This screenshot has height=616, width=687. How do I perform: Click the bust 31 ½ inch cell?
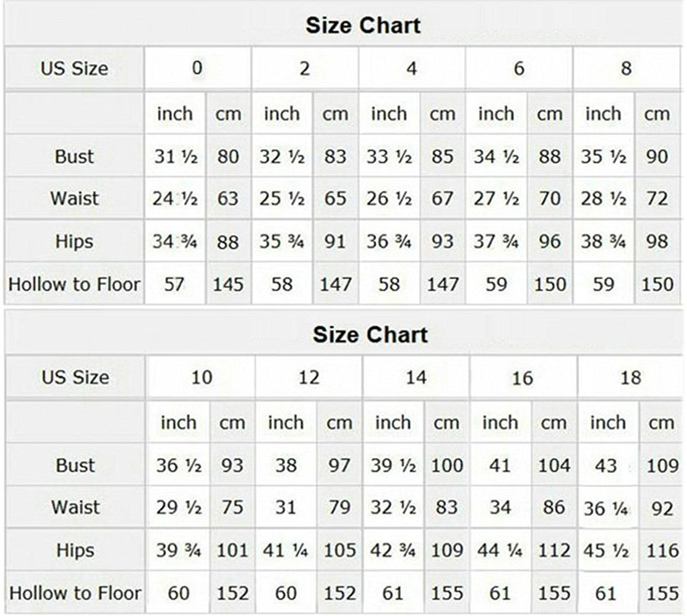point(175,157)
